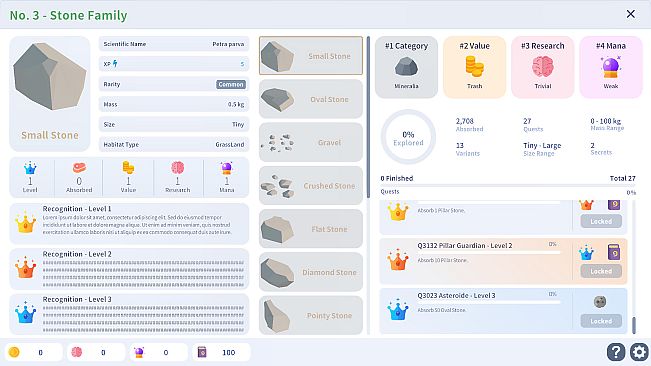Click Locked button on Asteroide quest

601,321
